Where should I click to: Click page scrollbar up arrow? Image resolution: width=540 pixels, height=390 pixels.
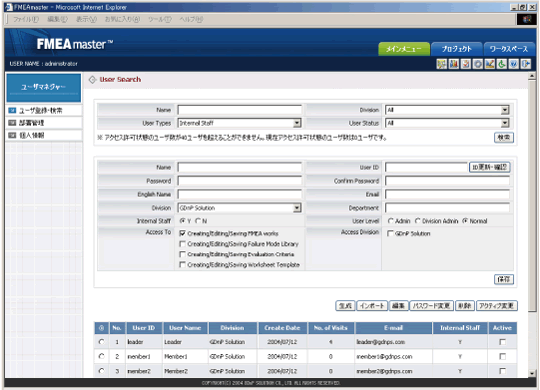(x=532, y=76)
